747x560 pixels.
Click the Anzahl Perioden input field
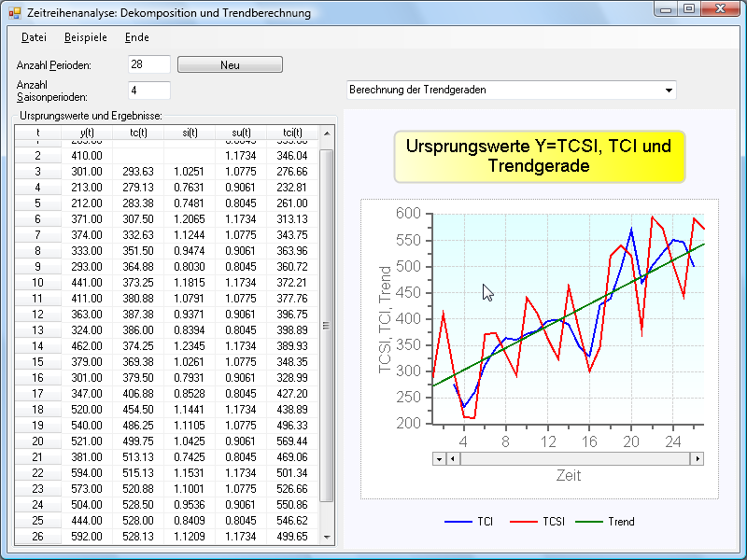[x=149, y=64]
